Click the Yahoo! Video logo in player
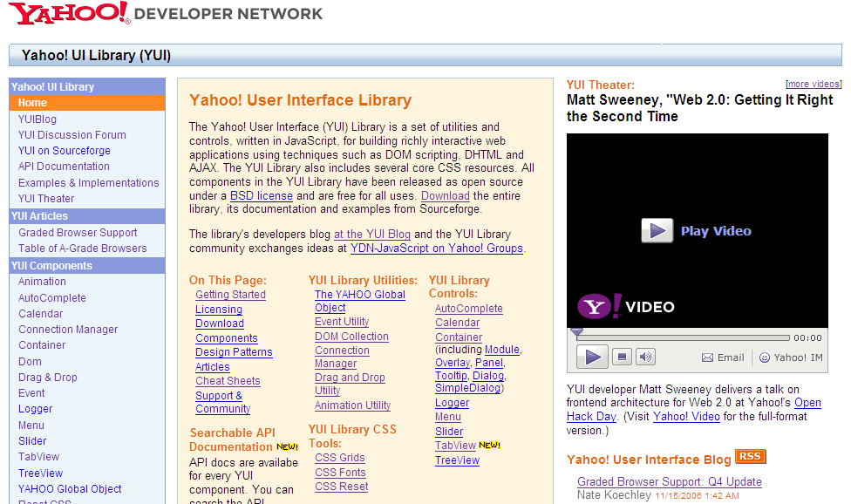This screenshot has height=504, width=851. [x=625, y=307]
